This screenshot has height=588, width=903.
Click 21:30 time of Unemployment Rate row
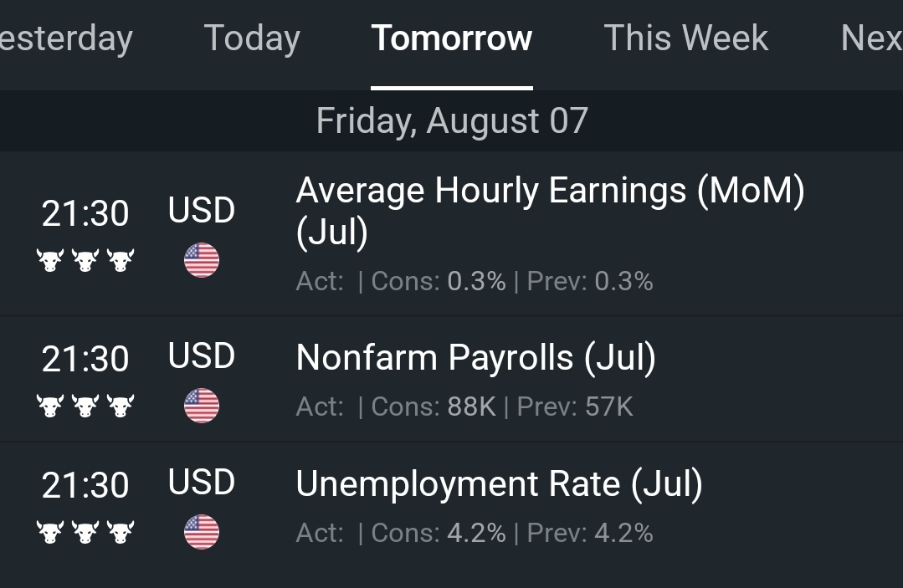point(85,485)
